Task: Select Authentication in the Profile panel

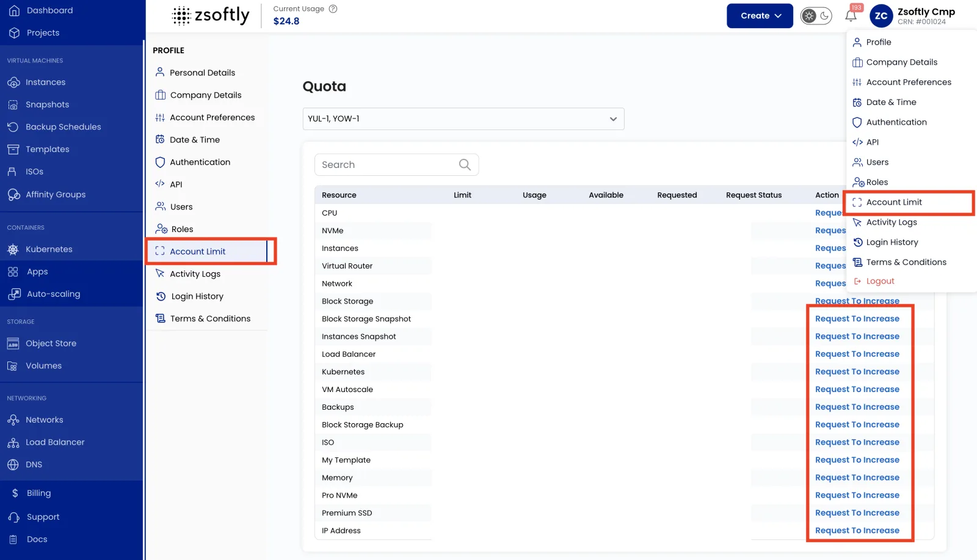Action: [192, 162]
